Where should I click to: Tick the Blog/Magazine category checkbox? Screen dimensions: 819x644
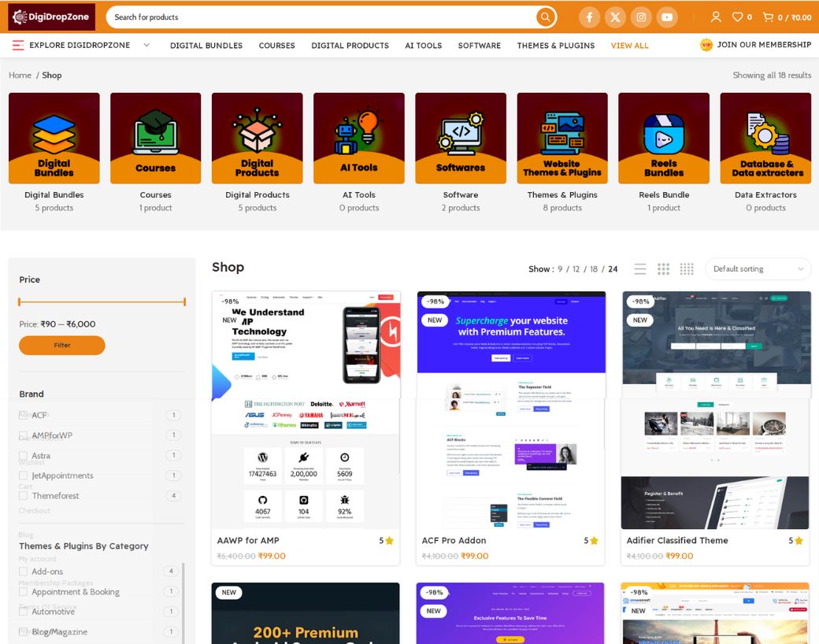tap(23, 631)
